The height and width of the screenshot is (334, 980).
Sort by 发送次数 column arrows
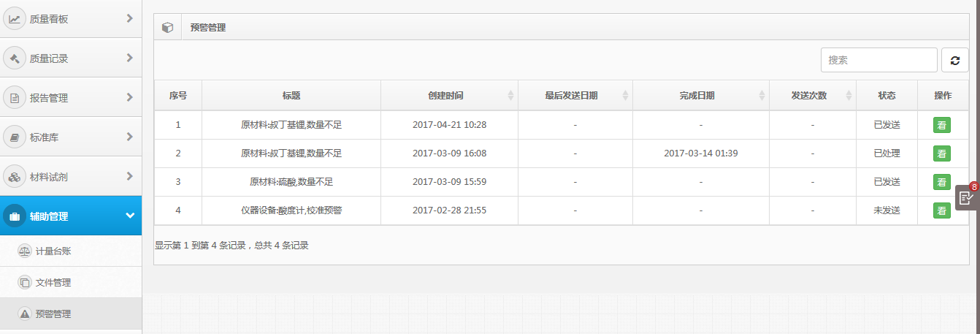tap(849, 96)
